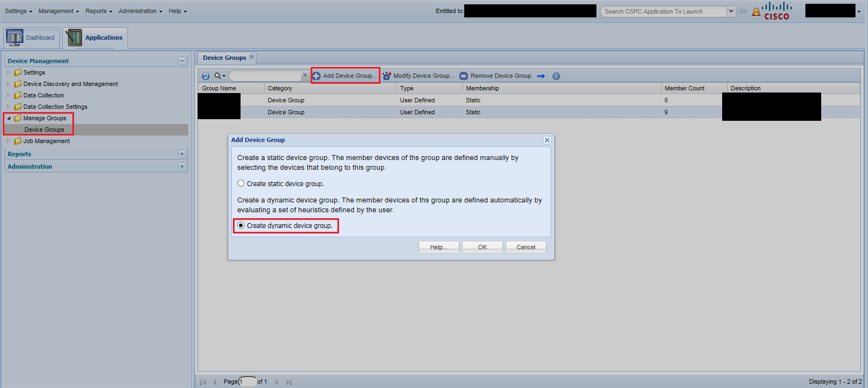This screenshot has height=388, width=868.
Task: Click the blue arrow icon in toolbar
Action: [541, 76]
